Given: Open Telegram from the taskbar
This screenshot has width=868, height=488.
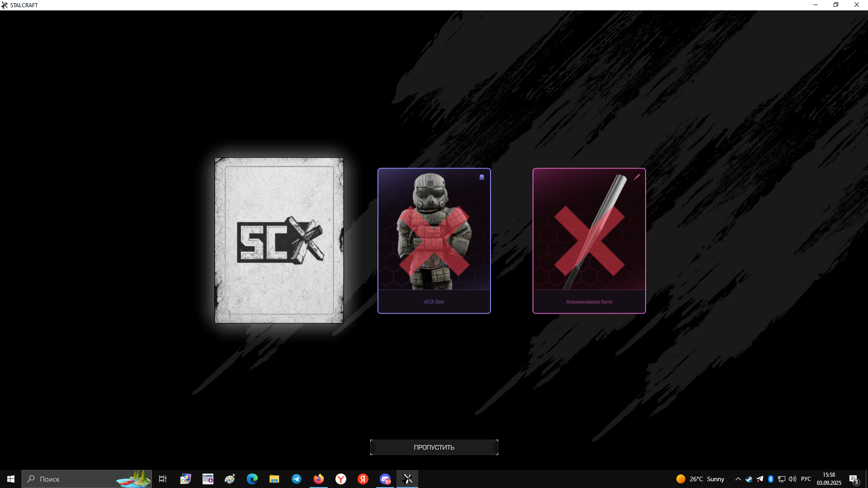Looking at the screenshot, I should click(296, 479).
